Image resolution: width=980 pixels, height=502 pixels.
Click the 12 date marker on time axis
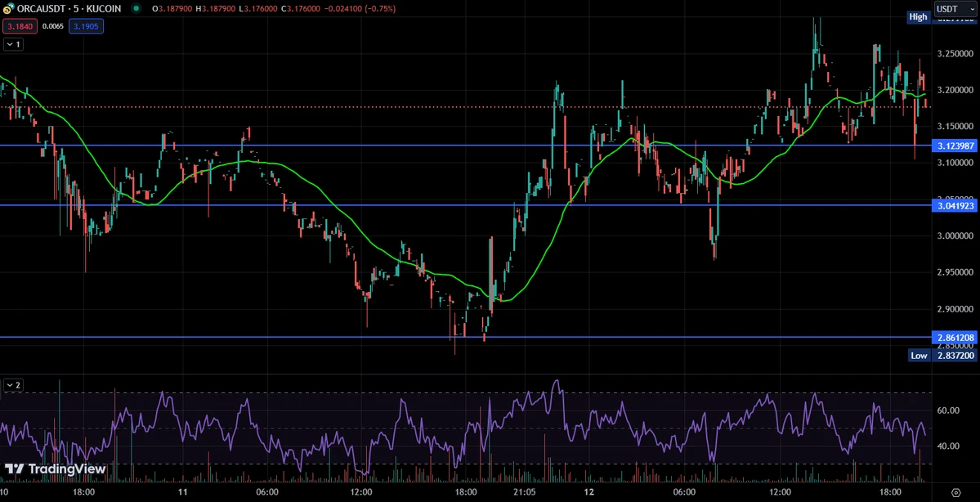pos(588,492)
